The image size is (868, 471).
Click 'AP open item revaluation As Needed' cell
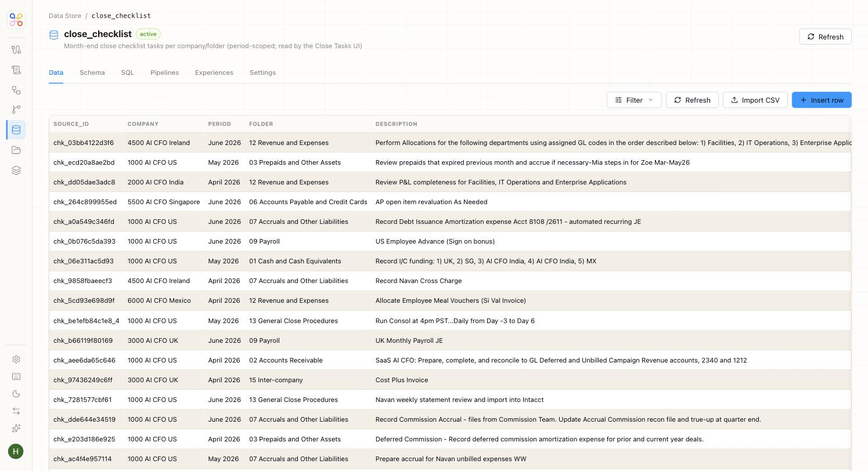tap(431, 202)
